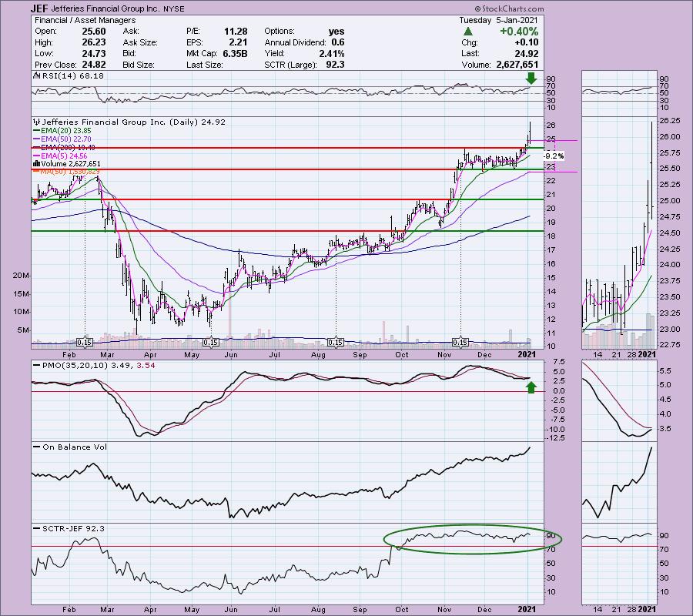Click the Prev Close value 24.82

[94, 65]
